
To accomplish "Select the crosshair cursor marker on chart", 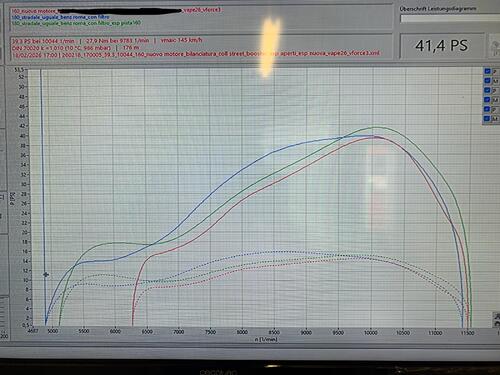I will (46, 274).
